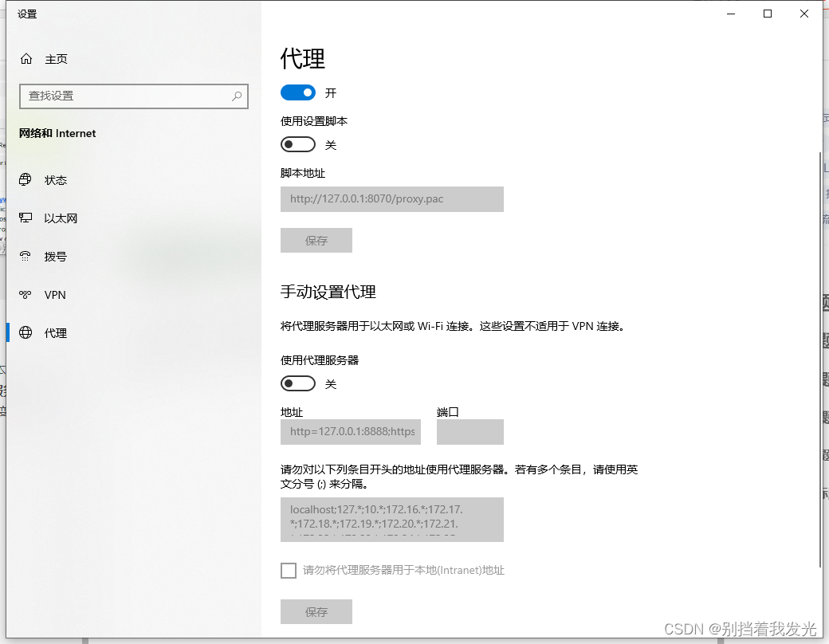Check 请勿将代理服务器用于本地(Intranet)地址
The image size is (829, 644).
pyautogui.click(x=289, y=571)
